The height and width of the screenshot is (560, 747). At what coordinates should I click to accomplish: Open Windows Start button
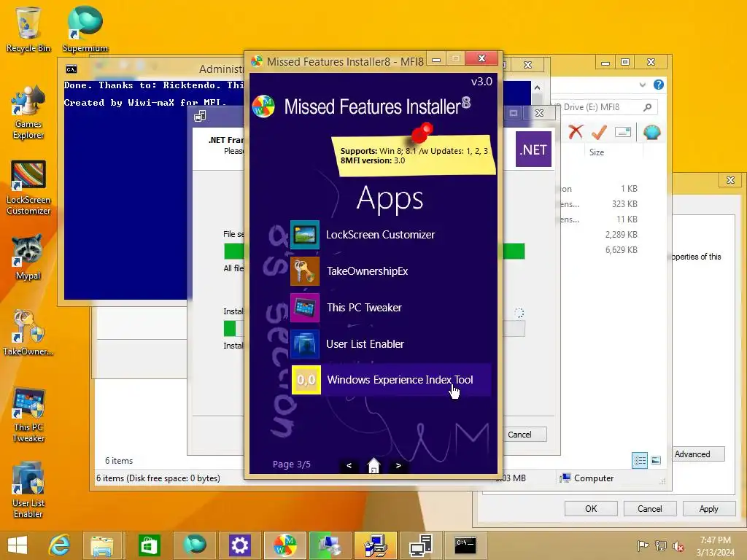point(18,545)
